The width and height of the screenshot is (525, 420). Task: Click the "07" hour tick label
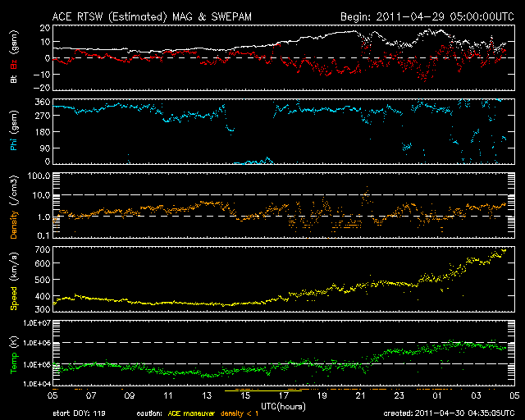point(91,395)
